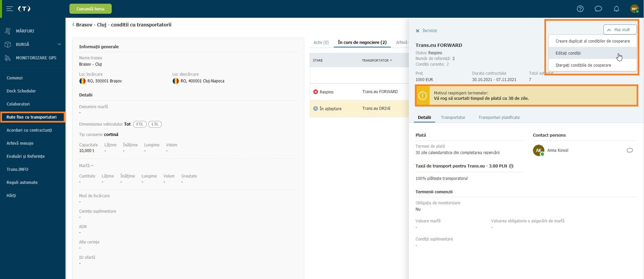Open the MG user avatar
The height and width of the screenshot is (279, 644).
(634, 9)
